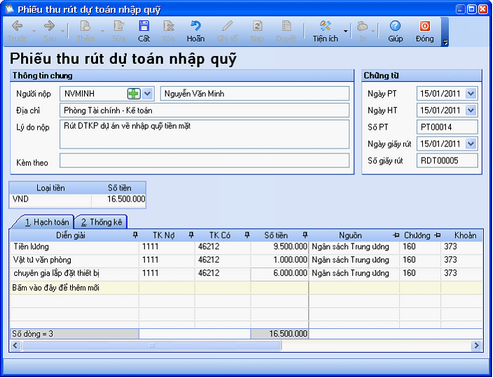Click the scrollbar left arrow
The height and width of the screenshot is (378, 493).
pos(15,346)
